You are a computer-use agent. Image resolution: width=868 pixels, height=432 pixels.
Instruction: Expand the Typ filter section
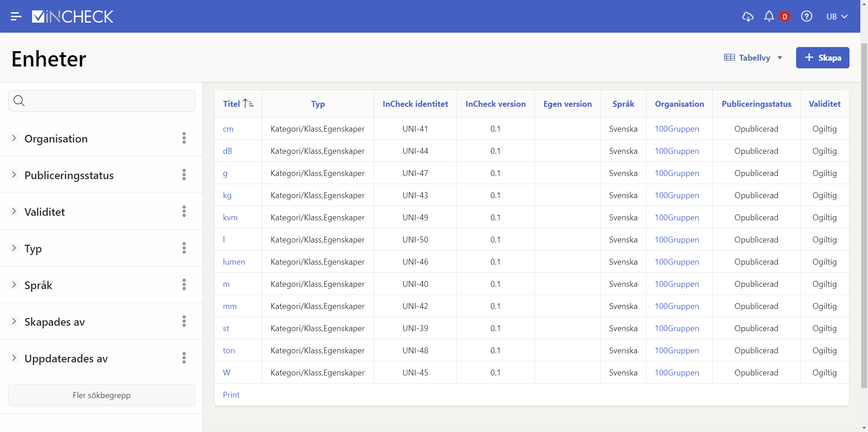click(x=14, y=248)
